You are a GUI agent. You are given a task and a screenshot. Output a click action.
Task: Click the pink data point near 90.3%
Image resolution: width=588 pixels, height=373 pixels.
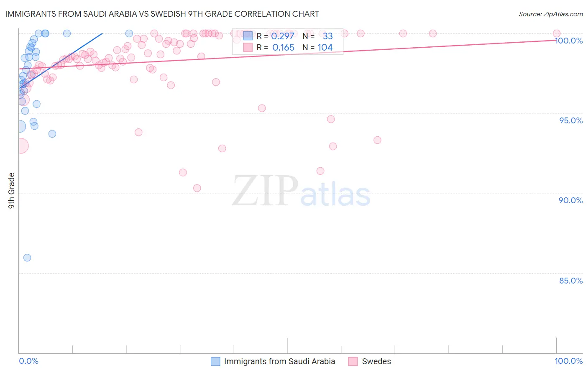197,188
